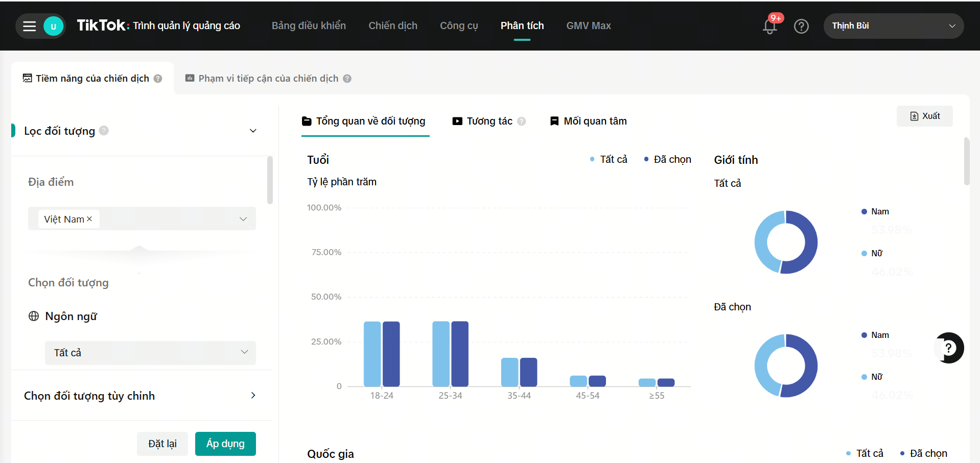The height and width of the screenshot is (463, 980).
Task: Click the main content vertical scrollbar
Action: click(x=967, y=161)
